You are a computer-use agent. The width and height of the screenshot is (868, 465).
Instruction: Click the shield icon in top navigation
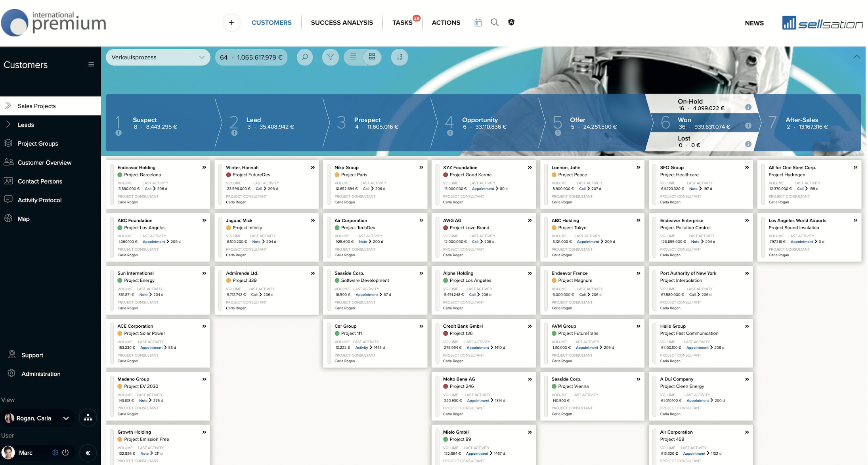pos(511,22)
